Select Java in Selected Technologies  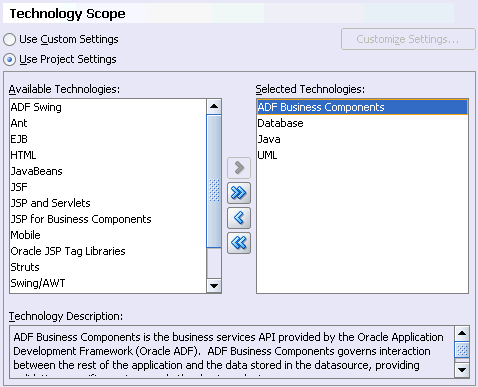tap(362, 139)
